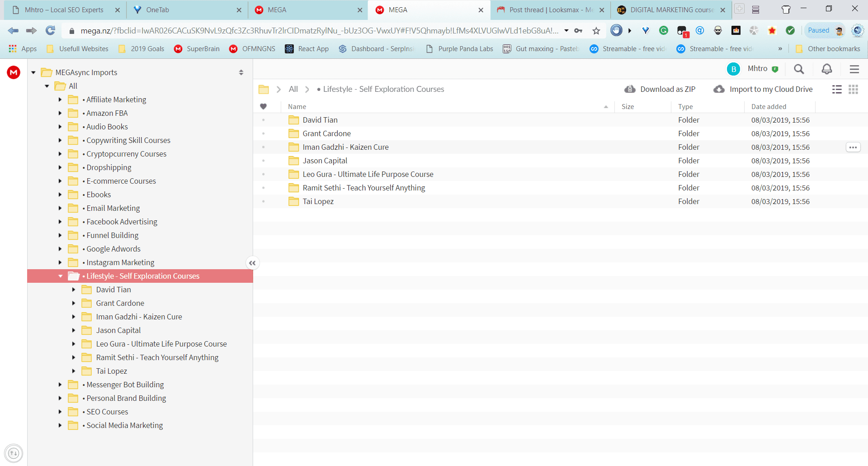The width and height of the screenshot is (868, 466).
Task: Expand Dropshipping tree folder
Action: [60, 167]
